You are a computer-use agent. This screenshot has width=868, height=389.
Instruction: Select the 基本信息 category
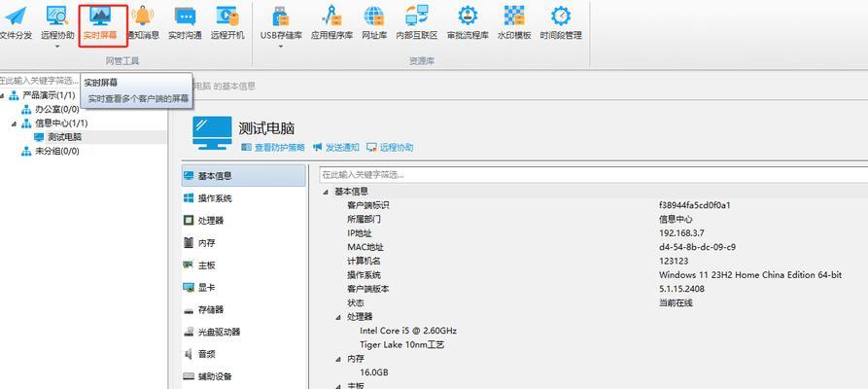click(244, 176)
